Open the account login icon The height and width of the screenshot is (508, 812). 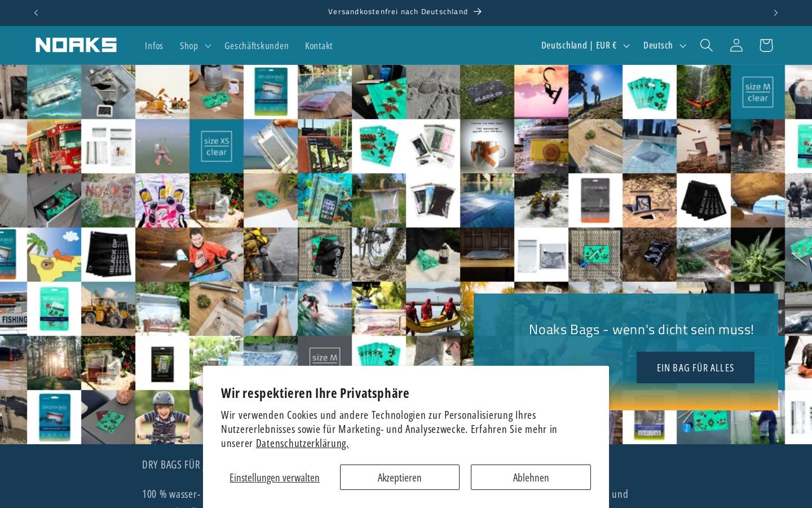point(736,45)
